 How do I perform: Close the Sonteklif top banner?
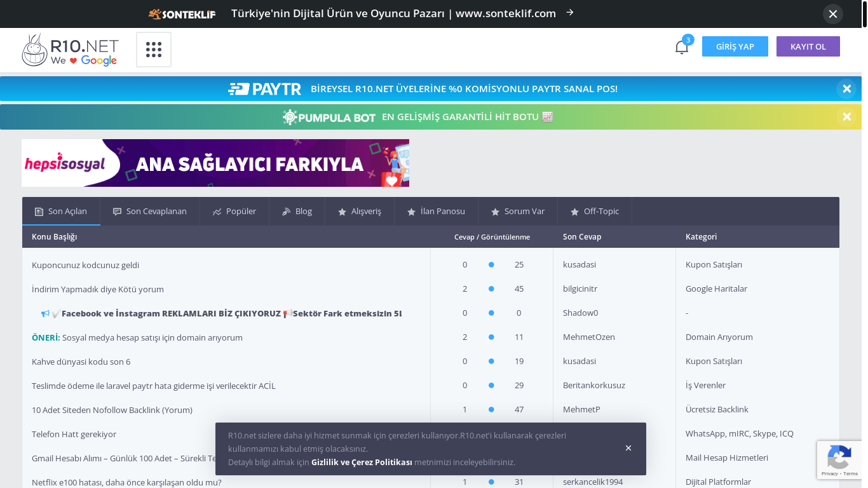(x=833, y=14)
